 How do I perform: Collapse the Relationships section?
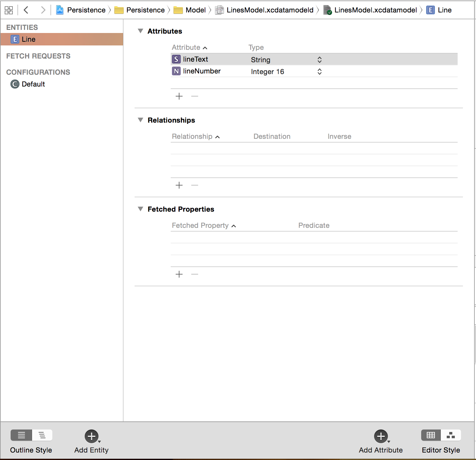point(140,120)
